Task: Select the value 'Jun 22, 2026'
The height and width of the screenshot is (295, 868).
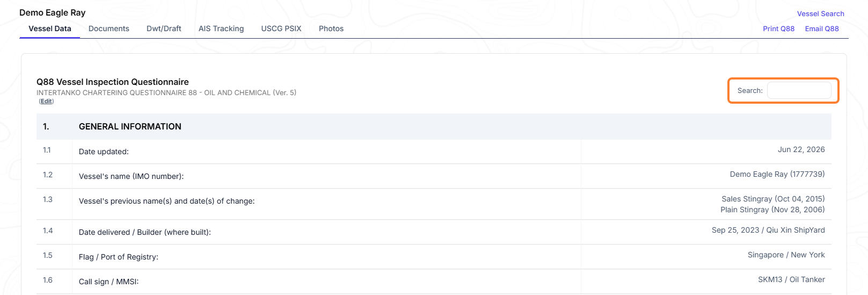Action: coord(801,149)
